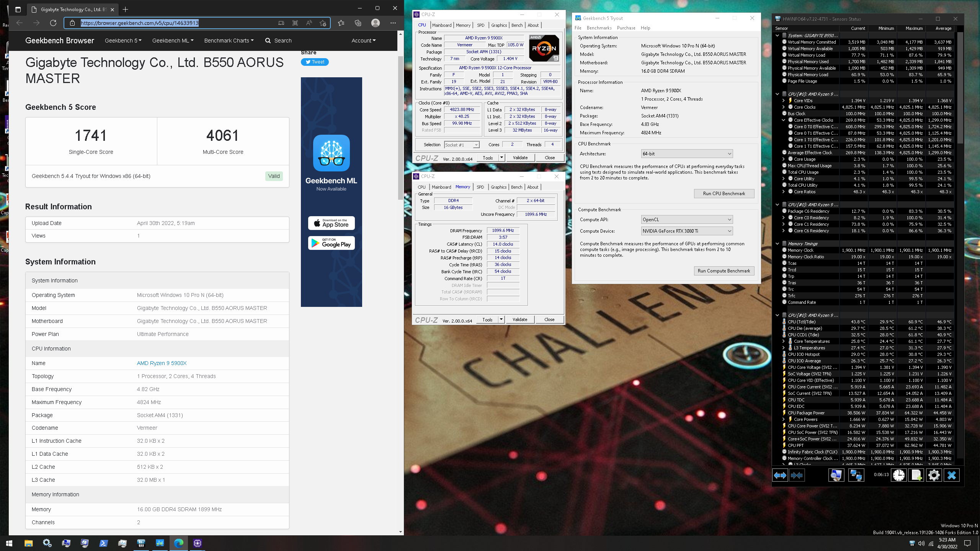The width and height of the screenshot is (980, 551).
Task: Open Help menu in Geekbench 5 Tryout
Action: (x=645, y=28)
